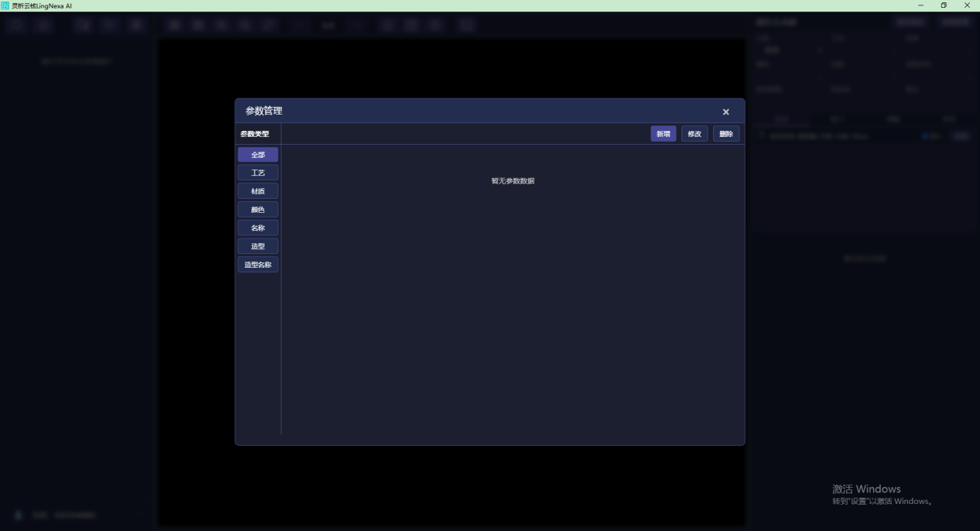Add a parameter with 新增 button
The height and width of the screenshot is (531, 980).
(664, 134)
